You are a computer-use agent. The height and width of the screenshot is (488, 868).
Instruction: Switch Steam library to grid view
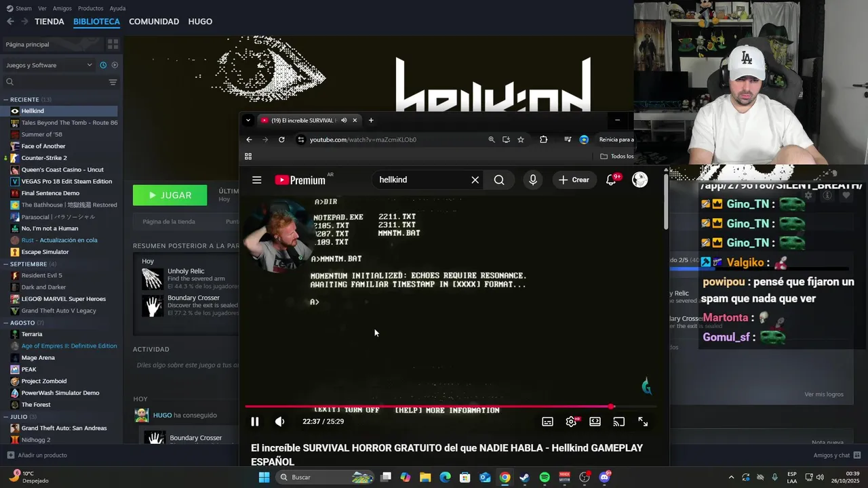coord(113,44)
